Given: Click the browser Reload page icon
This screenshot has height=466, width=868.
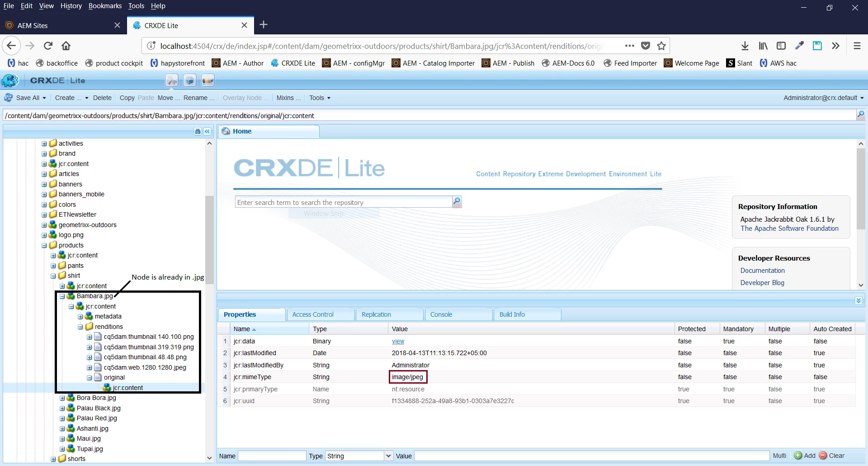Looking at the screenshot, I should pos(48,46).
